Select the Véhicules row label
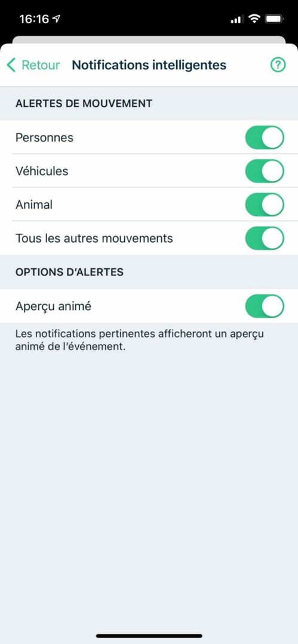Screen dimensions: 298x644 click(42, 171)
